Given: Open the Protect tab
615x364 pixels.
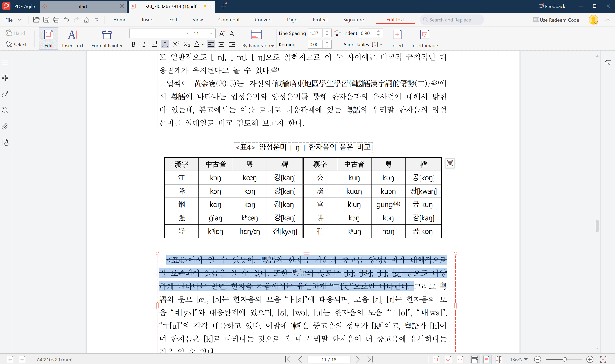Looking at the screenshot, I should tap(320, 20).
